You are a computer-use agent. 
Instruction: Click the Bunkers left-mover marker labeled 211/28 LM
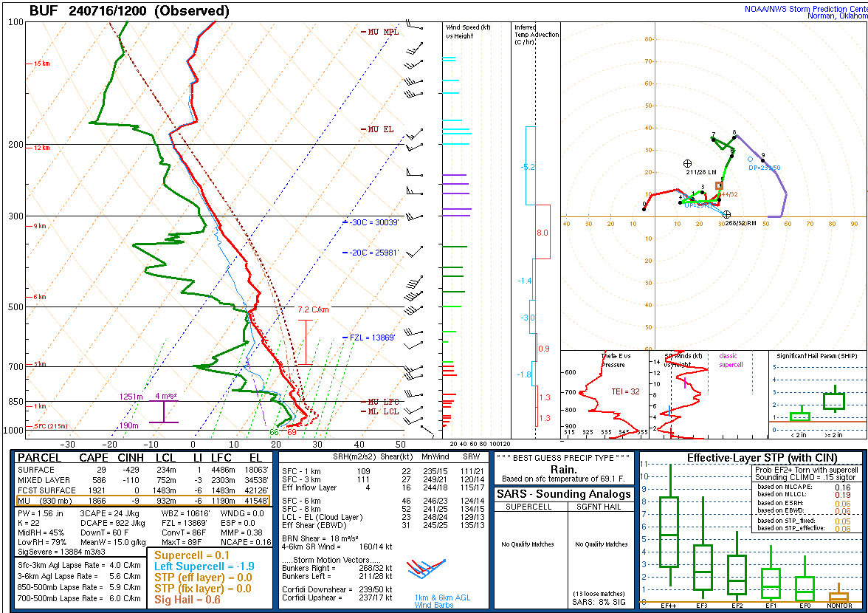[x=688, y=163]
